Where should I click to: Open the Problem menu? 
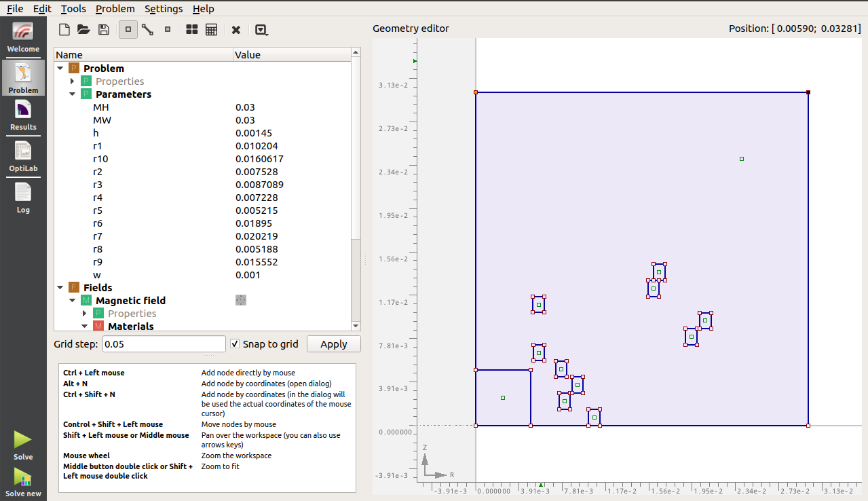pyautogui.click(x=115, y=9)
